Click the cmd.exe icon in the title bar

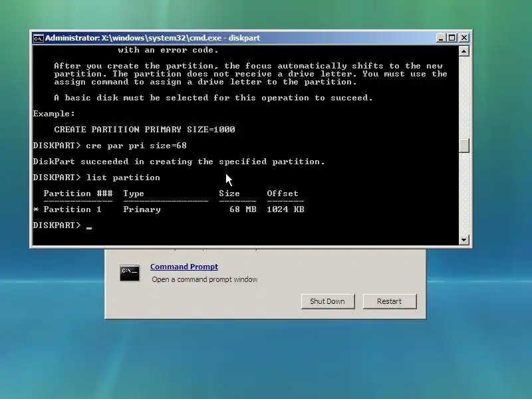coord(38,38)
